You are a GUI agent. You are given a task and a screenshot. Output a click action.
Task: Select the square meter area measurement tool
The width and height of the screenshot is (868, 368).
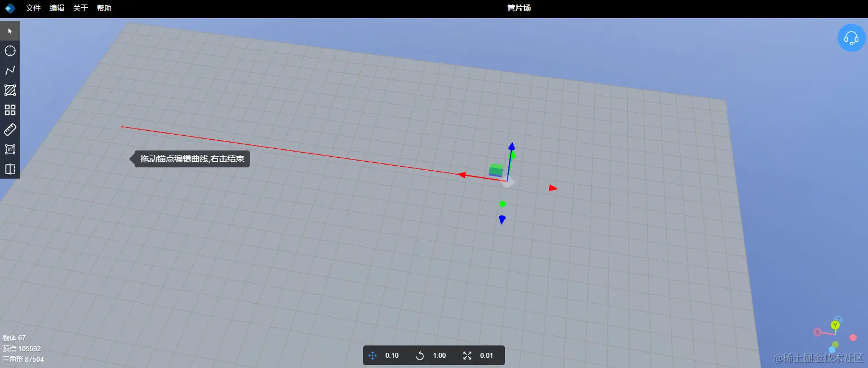pyautogui.click(x=10, y=149)
